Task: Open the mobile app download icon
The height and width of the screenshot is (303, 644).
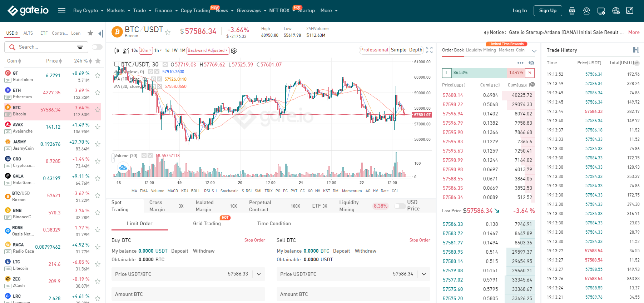Action: (x=572, y=11)
